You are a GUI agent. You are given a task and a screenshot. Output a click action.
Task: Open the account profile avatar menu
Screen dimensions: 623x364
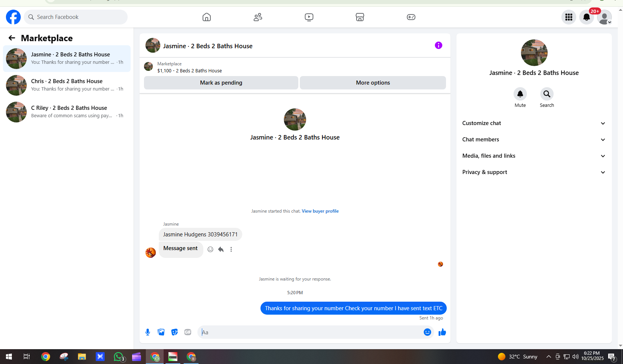[604, 17]
